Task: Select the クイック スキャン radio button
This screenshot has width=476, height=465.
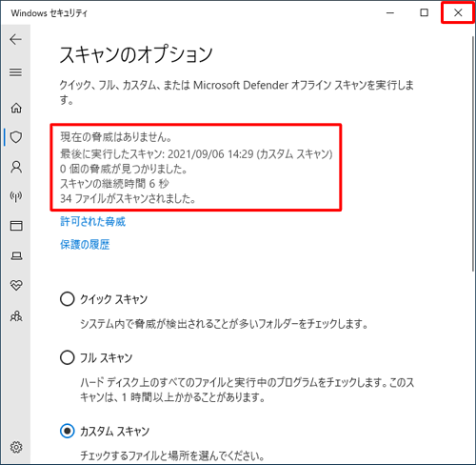Action: (67, 299)
